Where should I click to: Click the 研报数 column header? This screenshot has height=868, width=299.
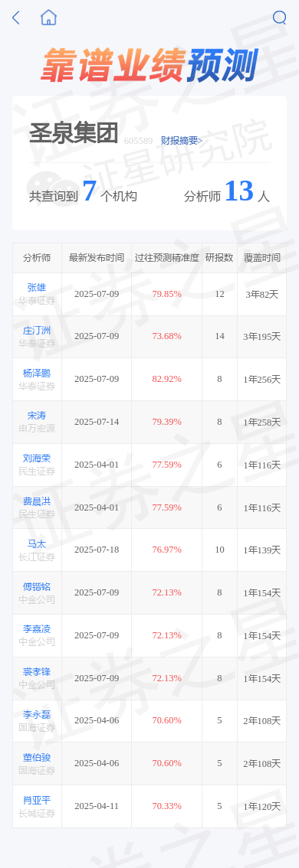point(220,258)
